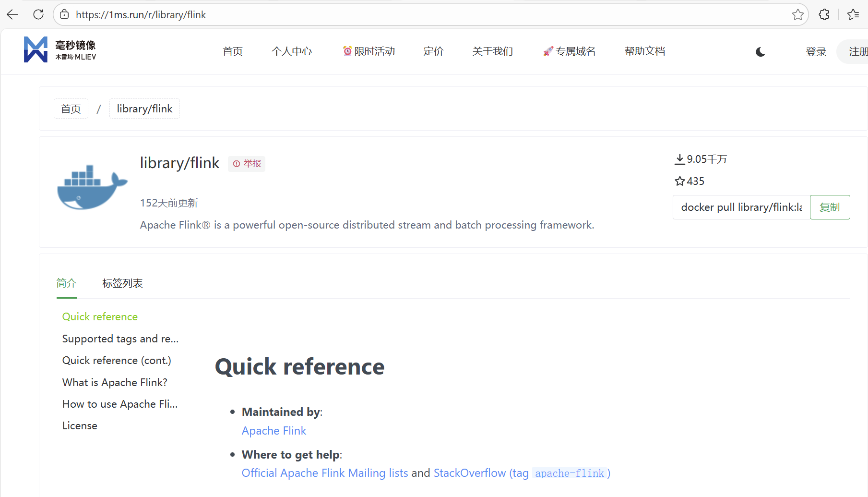The width and height of the screenshot is (868, 497).
Task: Open Official Apache Flink Mailing lists link
Action: (325, 473)
